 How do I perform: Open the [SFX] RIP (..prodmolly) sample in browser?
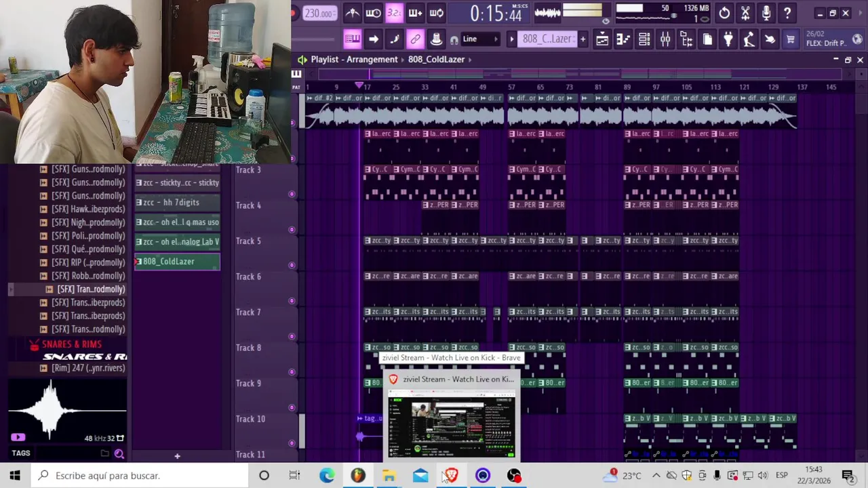81,262
